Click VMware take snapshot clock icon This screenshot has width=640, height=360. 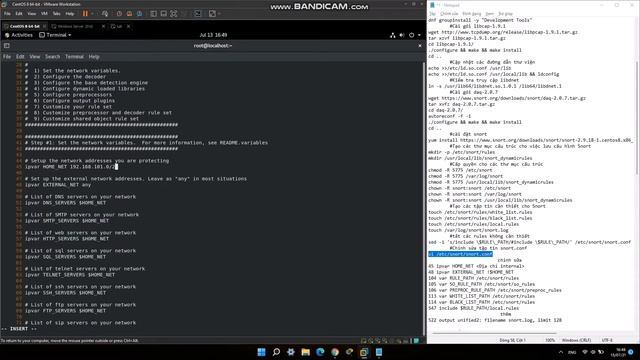119,13
